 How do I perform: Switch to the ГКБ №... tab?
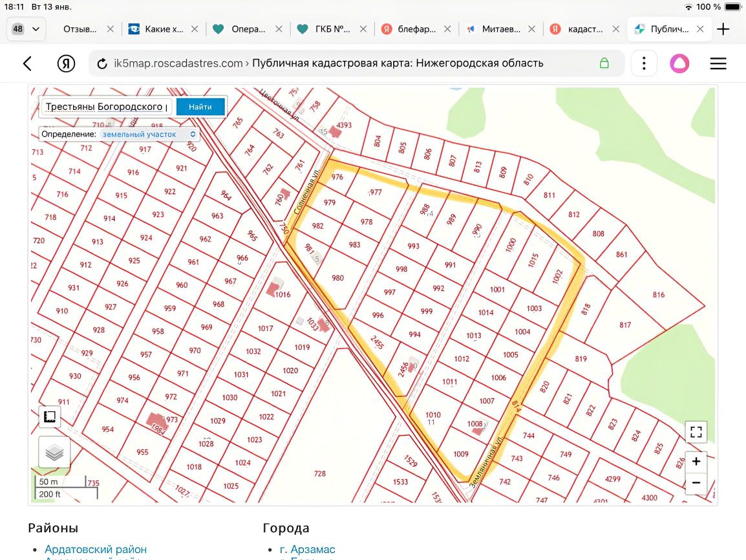coord(332,29)
